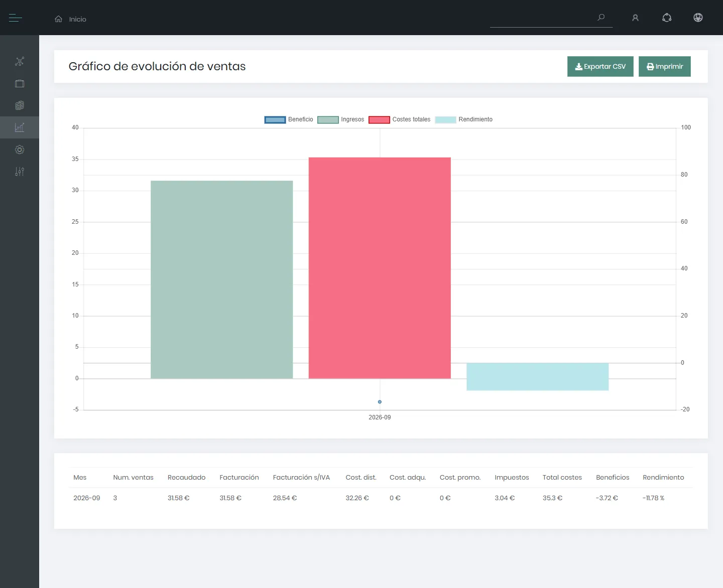Toggle the Ingresos legend swatch
This screenshot has height=588, width=723.
(x=328, y=120)
